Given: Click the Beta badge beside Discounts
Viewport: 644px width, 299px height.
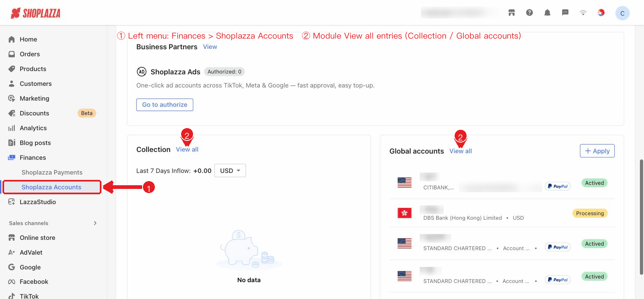Looking at the screenshot, I should (87, 113).
